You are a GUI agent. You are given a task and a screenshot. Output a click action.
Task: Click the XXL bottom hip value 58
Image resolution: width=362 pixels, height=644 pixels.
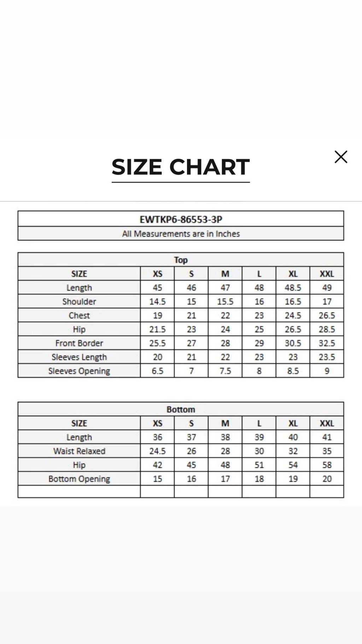click(x=327, y=465)
